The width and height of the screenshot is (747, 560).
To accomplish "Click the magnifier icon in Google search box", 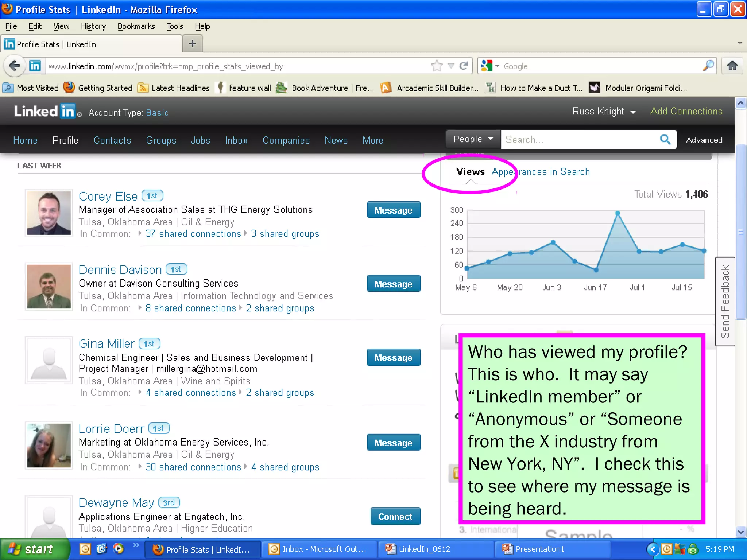I will click(x=708, y=66).
